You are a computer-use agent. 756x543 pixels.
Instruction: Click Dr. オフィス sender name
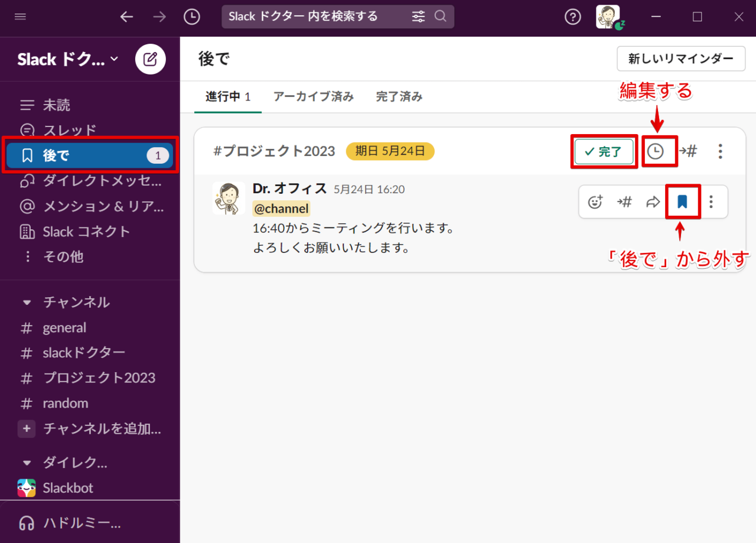[289, 188]
